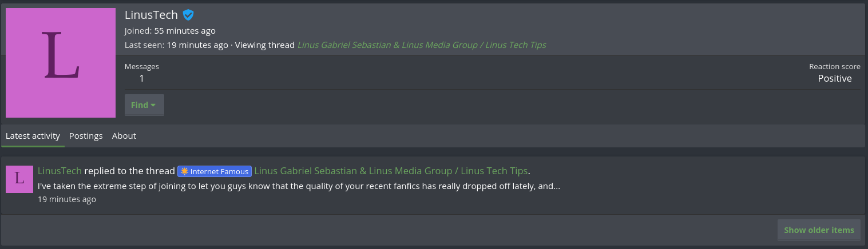Click the Last seen timestamp in header
This screenshot has height=249, width=868.
tap(196, 45)
